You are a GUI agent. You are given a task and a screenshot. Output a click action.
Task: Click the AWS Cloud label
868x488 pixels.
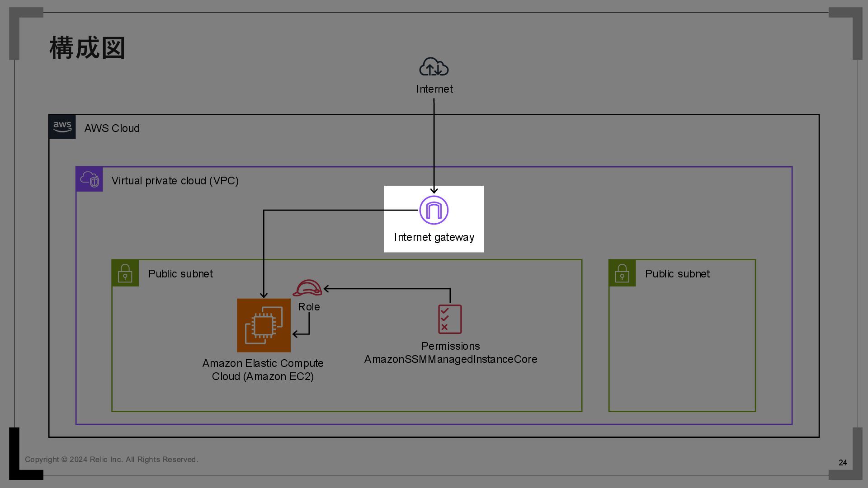click(112, 128)
